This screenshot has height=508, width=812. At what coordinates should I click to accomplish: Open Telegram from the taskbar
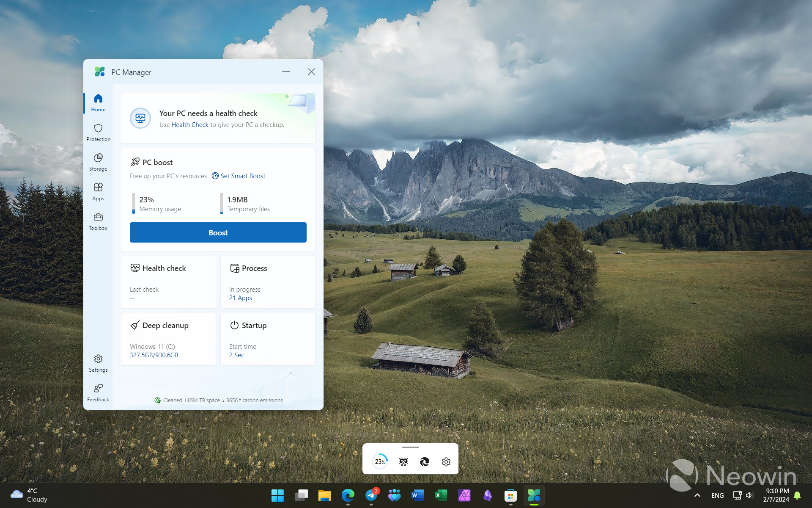click(x=372, y=495)
